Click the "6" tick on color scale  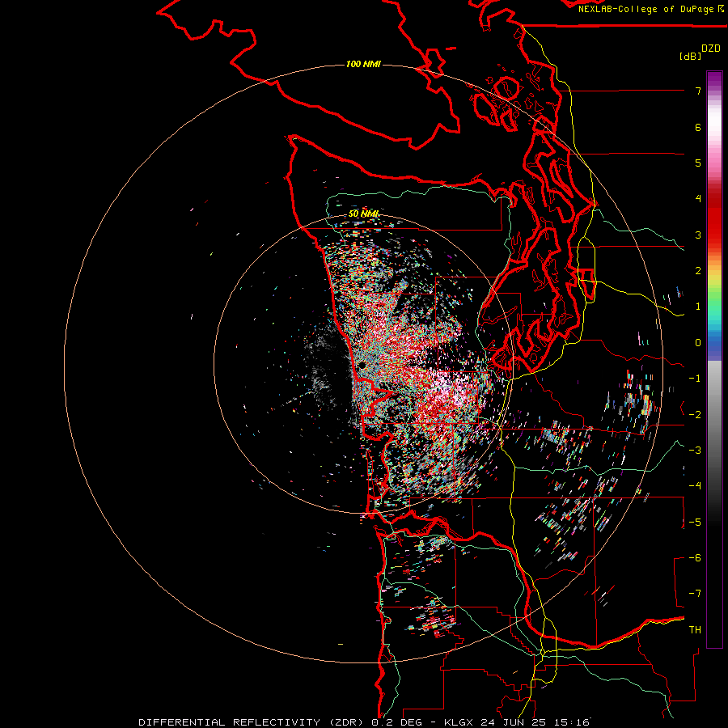pos(698,127)
